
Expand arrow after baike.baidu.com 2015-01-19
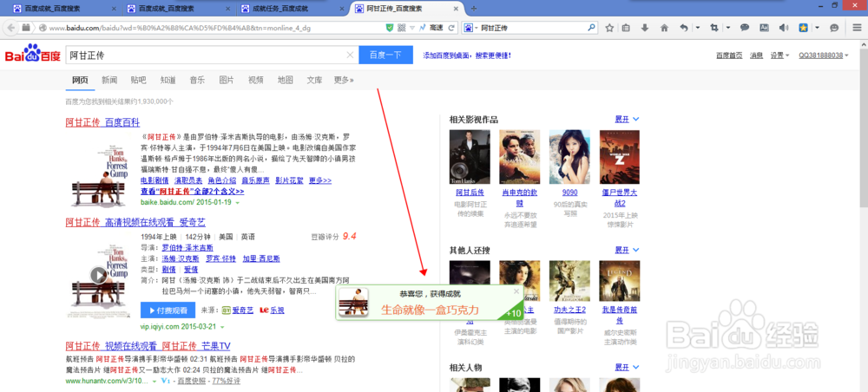click(238, 202)
